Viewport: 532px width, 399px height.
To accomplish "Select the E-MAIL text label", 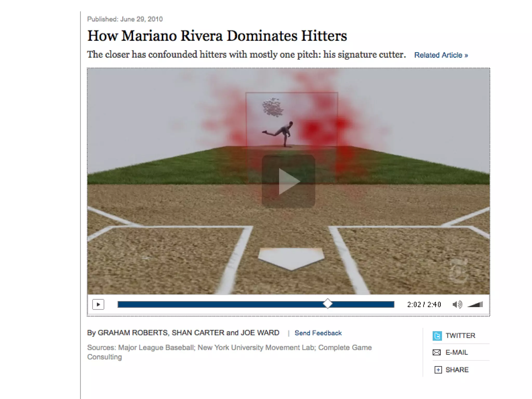I will coord(457,352).
